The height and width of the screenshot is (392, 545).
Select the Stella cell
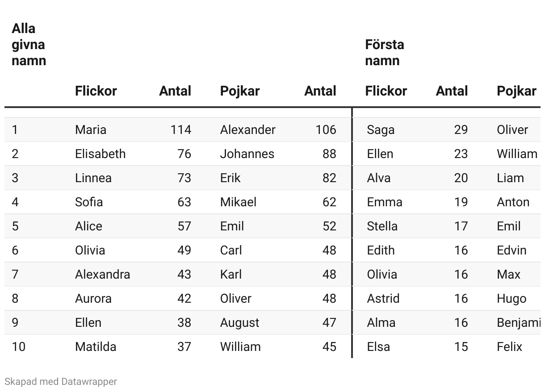tap(382, 226)
